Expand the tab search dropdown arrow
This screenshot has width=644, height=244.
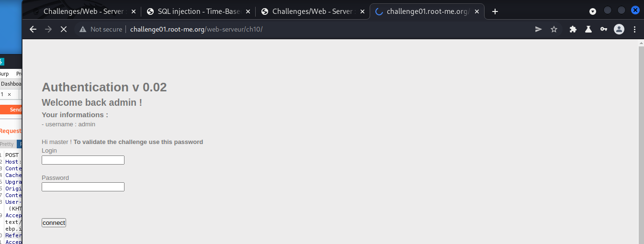(x=593, y=11)
